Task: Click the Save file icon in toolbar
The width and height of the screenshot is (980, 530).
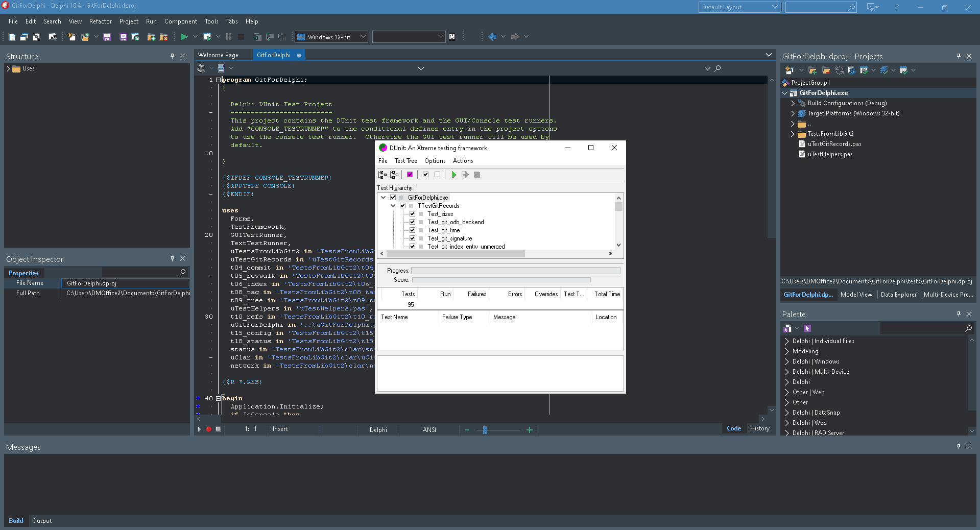Action: (107, 37)
